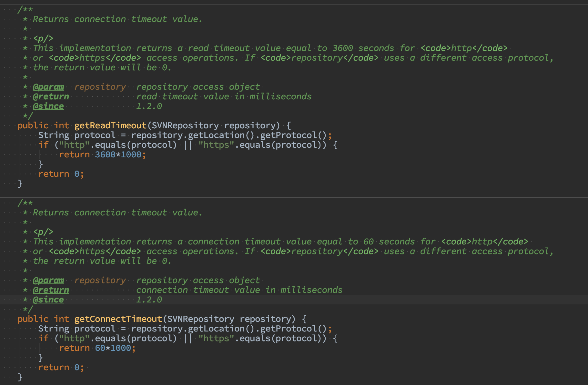Click the version number 1.2.0 in upper Javadoc
Screen dimensions: 588x385
pos(149,106)
